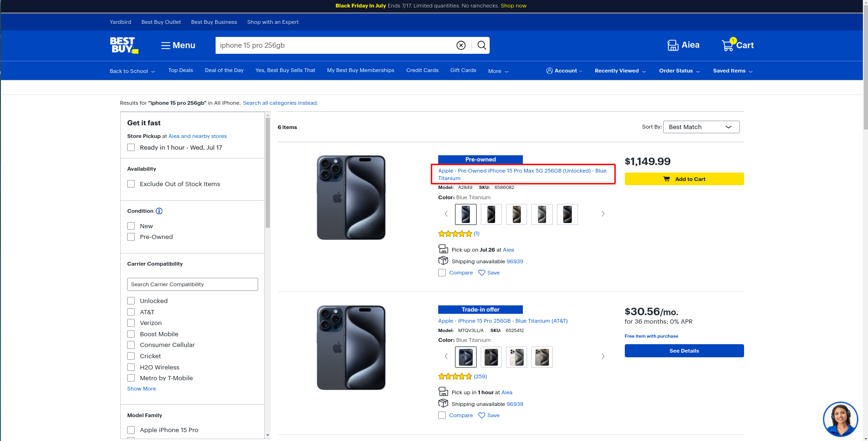The width and height of the screenshot is (868, 441).
Task: Open the Condition info icon
Action: tap(159, 211)
